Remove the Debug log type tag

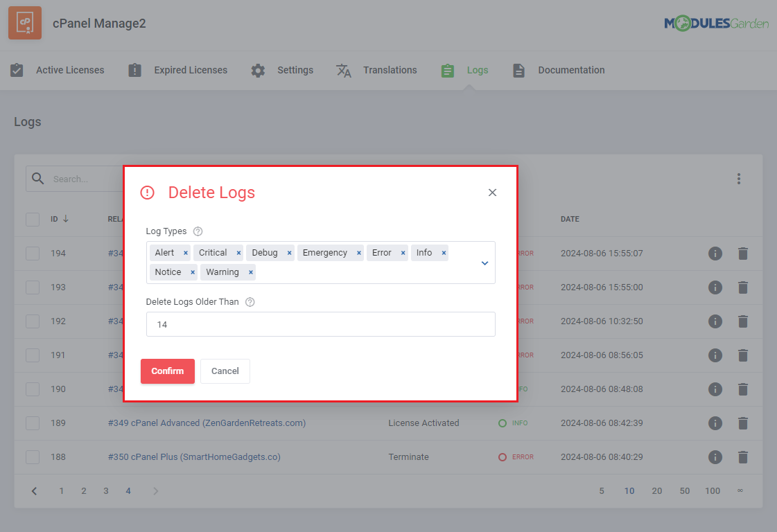point(290,253)
